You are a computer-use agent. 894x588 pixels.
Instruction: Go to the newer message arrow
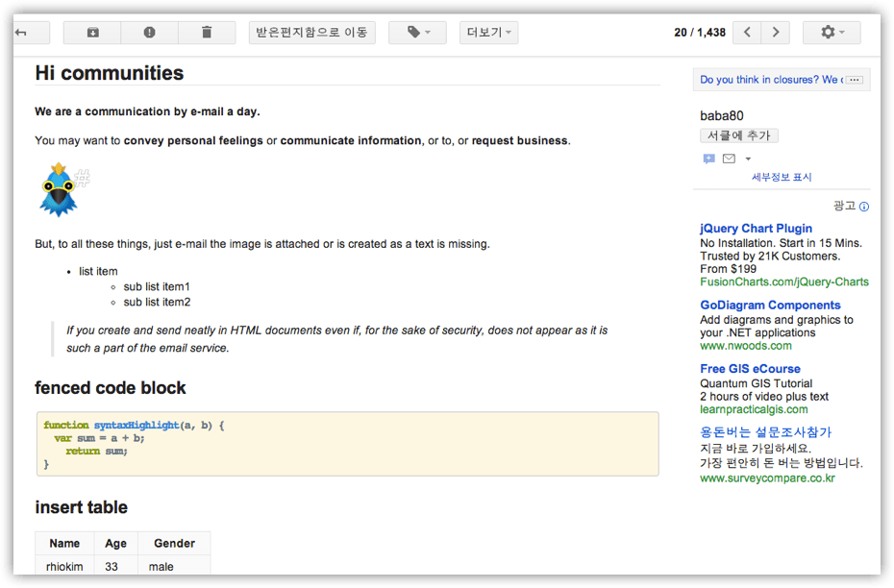coord(747,33)
